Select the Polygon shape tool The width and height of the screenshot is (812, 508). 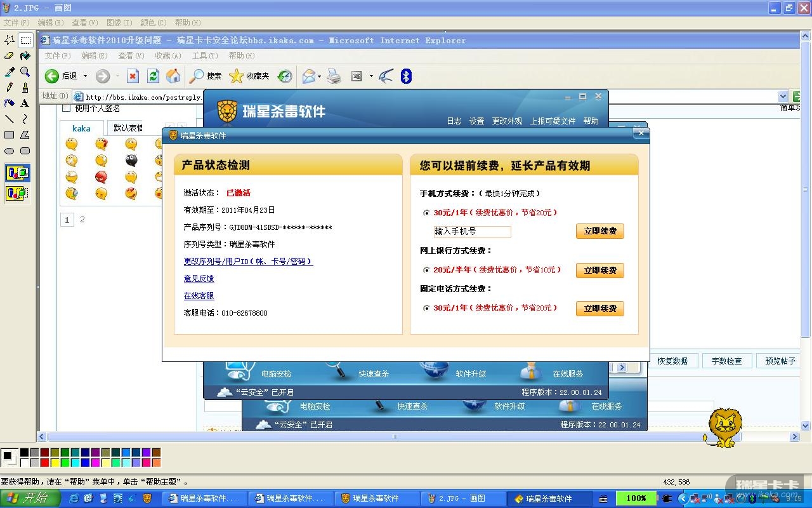coord(25,135)
